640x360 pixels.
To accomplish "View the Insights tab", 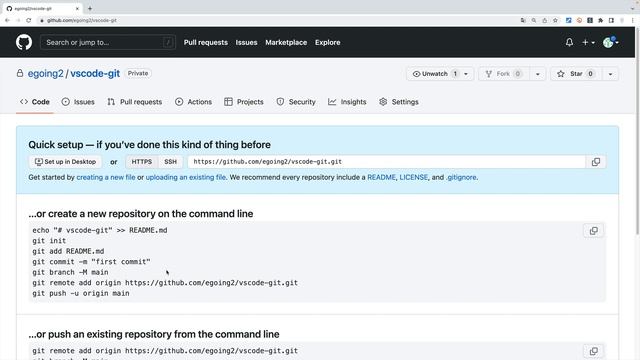I will [x=347, y=102].
